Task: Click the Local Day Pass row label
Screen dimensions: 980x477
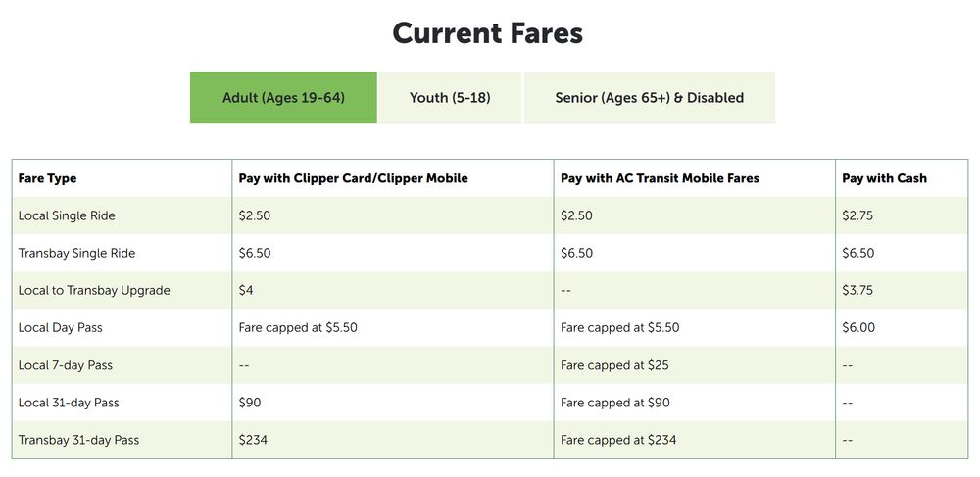Action: pos(60,328)
